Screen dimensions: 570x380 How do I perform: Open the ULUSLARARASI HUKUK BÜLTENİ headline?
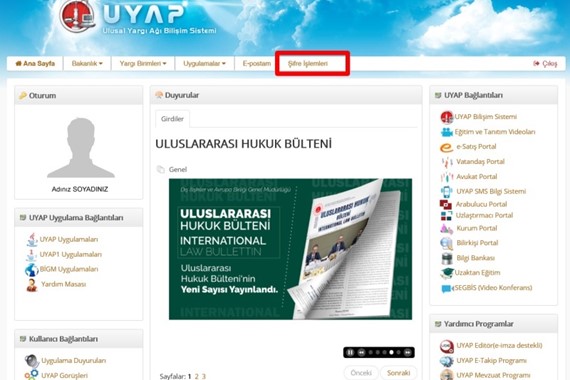(x=243, y=144)
